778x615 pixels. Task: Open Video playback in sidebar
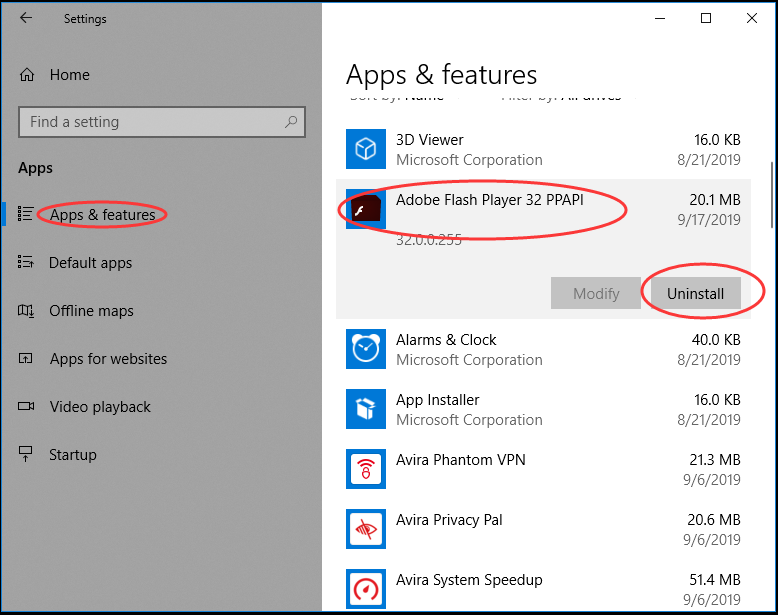pos(100,407)
